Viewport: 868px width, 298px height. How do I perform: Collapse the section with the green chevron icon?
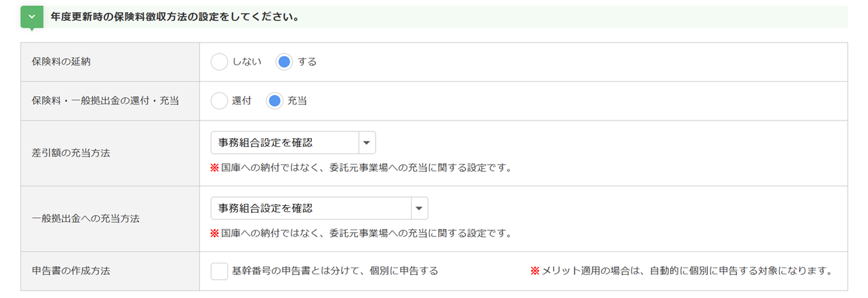(32, 17)
